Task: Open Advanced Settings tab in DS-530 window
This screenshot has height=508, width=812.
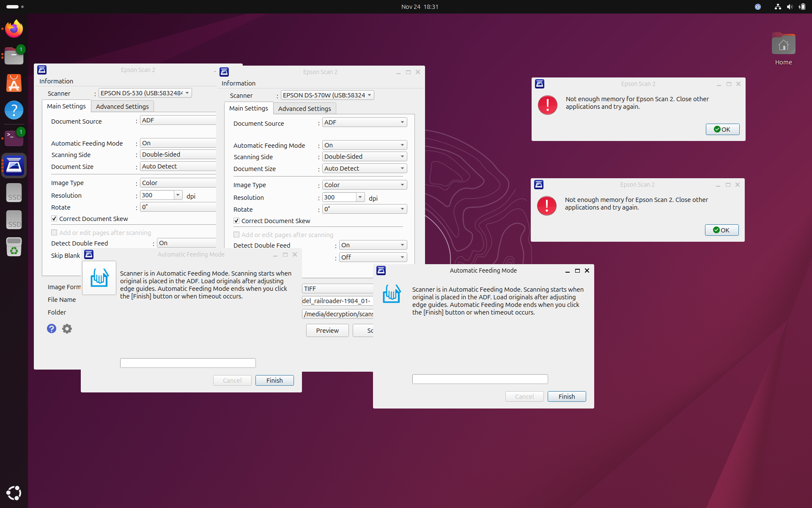Action: pos(122,107)
